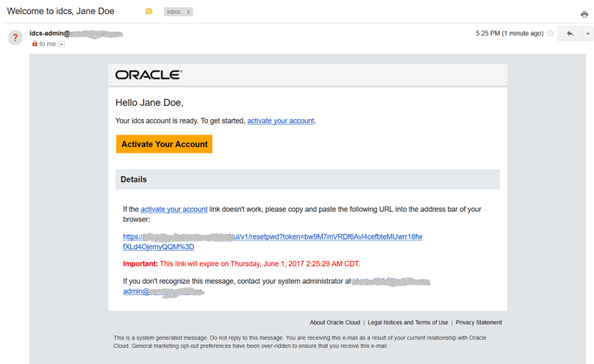
Task: Open 'activate your account' link in greeting
Action: (281, 121)
